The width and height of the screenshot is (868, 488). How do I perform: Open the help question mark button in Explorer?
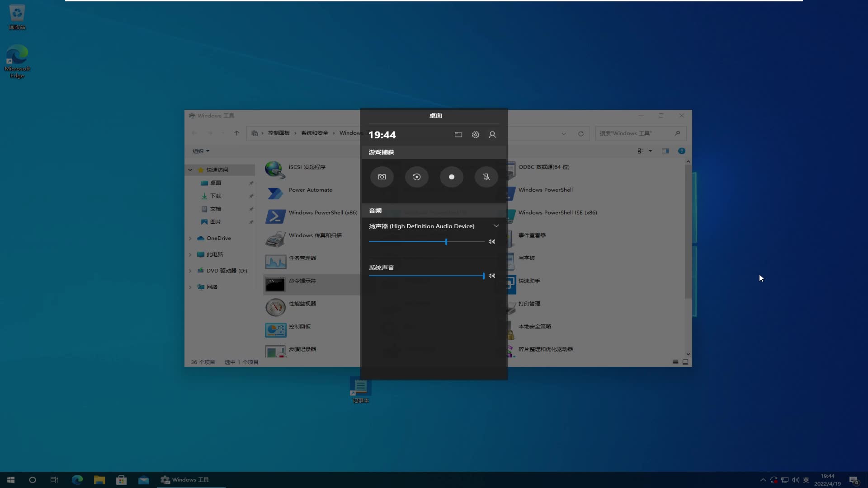click(x=682, y=150)
